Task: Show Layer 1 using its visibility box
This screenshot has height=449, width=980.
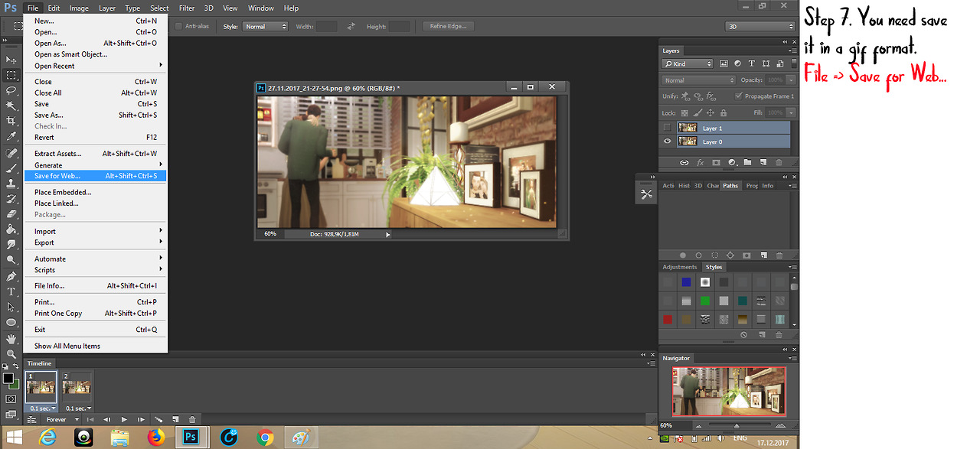Action: pos(667,129)
